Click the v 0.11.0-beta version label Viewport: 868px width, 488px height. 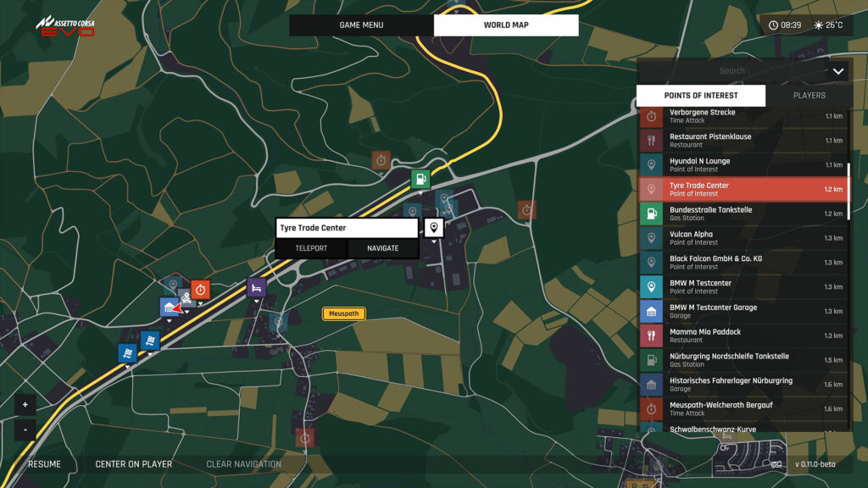pyautogui.click(x=815, y=464)
